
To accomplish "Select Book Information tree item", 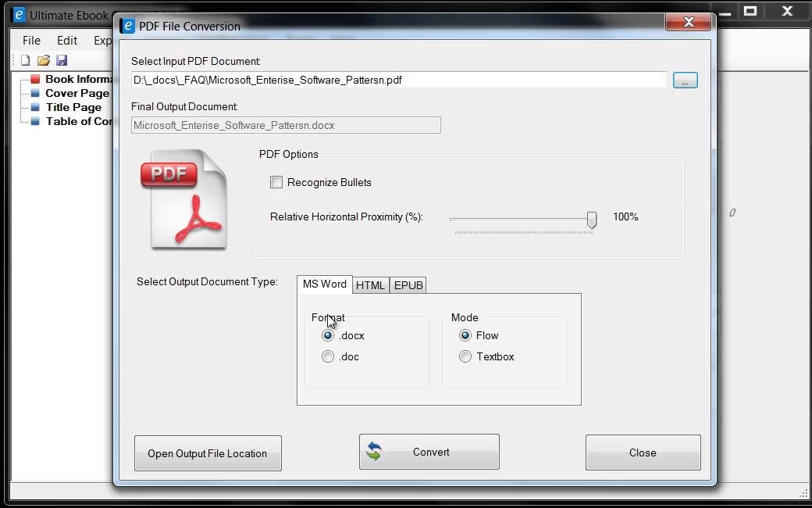I will tap(79, 79).
